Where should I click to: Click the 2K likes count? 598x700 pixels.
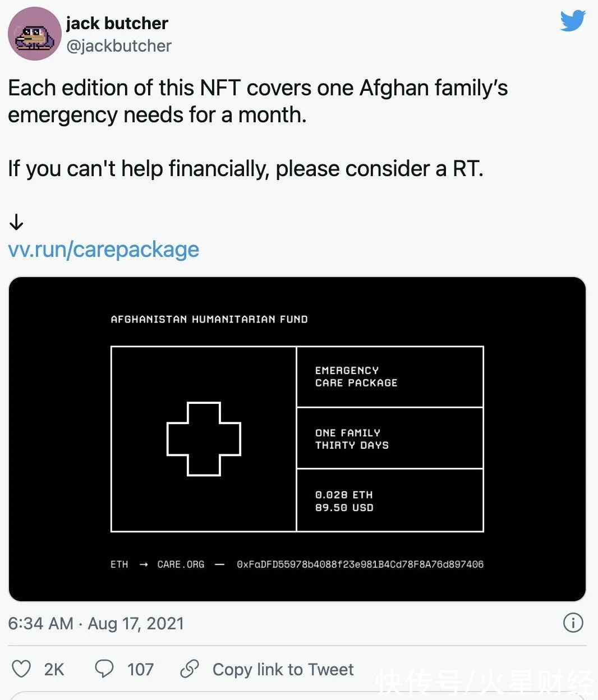coord(54,669)
